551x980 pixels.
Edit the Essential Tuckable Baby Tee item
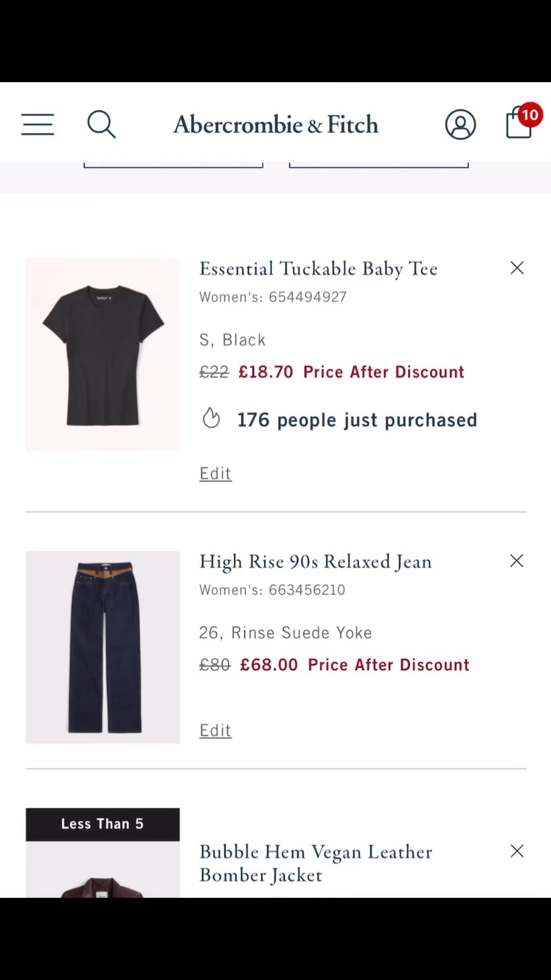(x=215, y=474)
